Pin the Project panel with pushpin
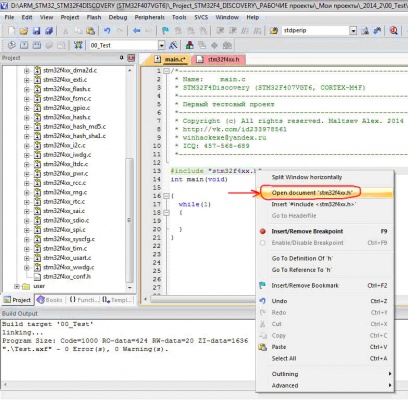The image size is (408, 400). click(x=122, y=58)
